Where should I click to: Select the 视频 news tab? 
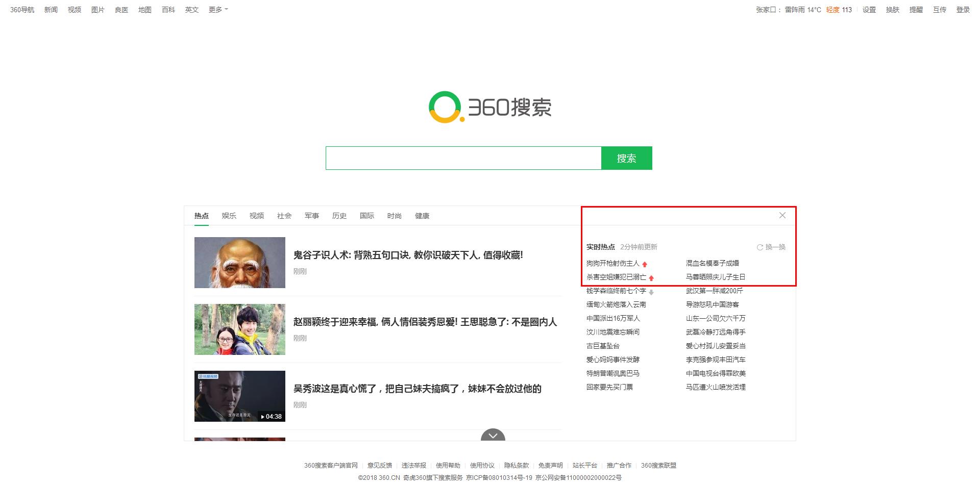257,216
